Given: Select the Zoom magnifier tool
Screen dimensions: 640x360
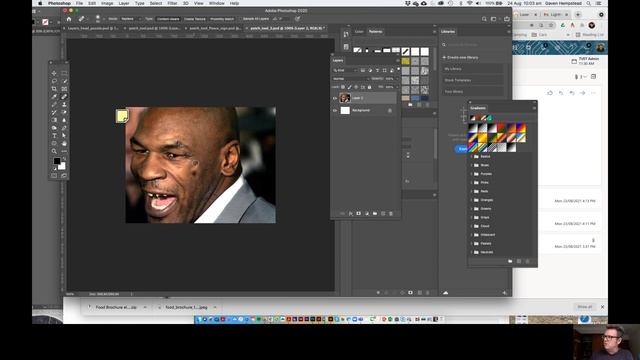Looking at the screenshot, I should [54, 151].
